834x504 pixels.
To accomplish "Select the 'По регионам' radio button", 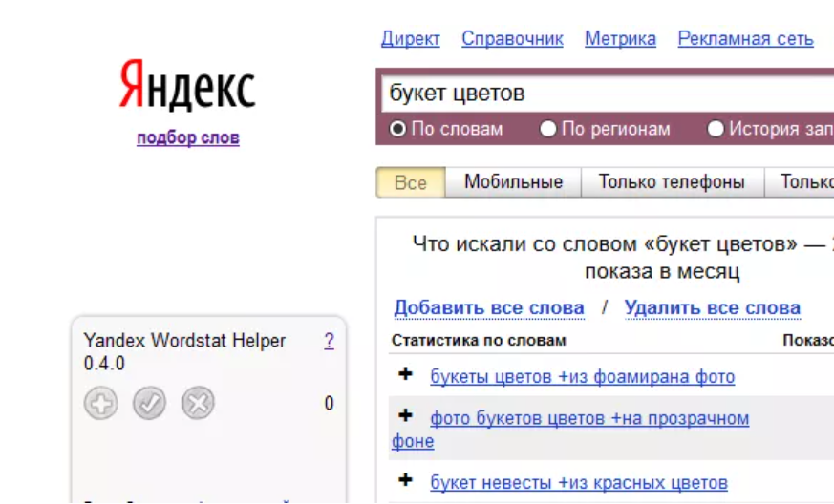I will pos(547,129).
